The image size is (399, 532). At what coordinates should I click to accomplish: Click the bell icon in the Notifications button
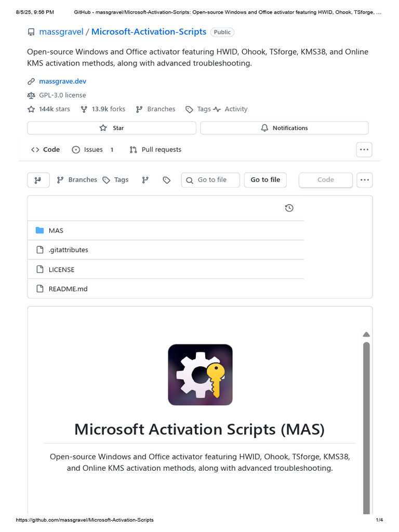pos(264,128)
